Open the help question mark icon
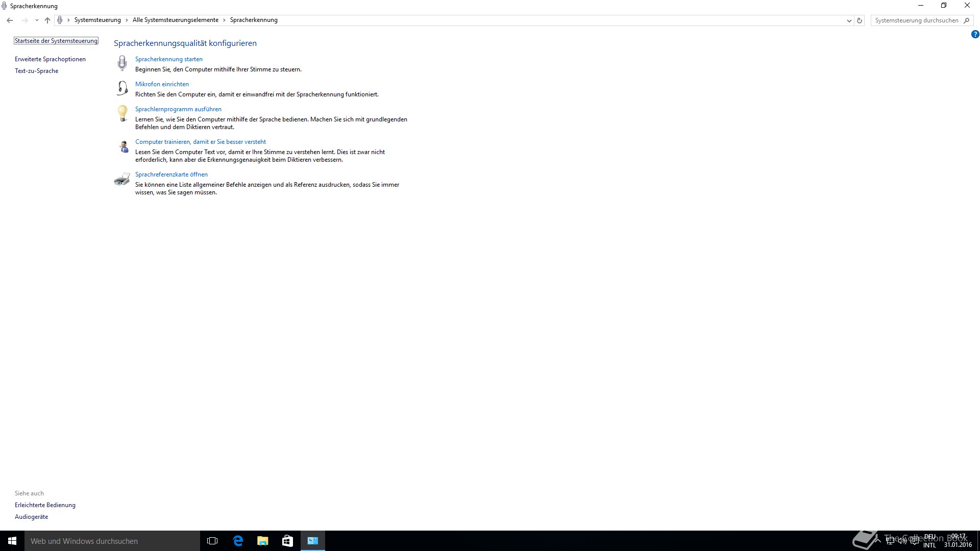 (975, 35)
